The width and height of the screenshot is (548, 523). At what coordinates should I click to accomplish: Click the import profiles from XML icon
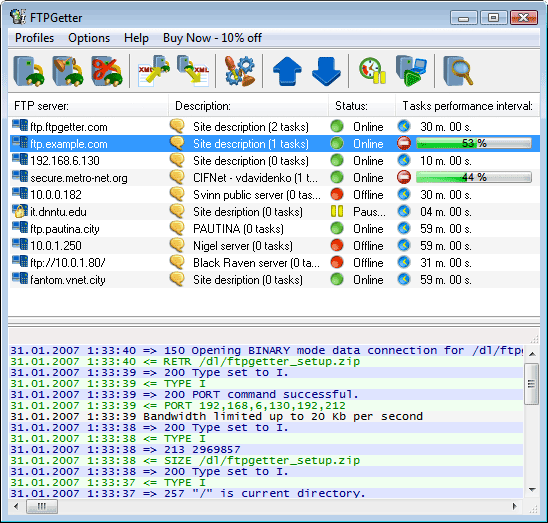154,71
